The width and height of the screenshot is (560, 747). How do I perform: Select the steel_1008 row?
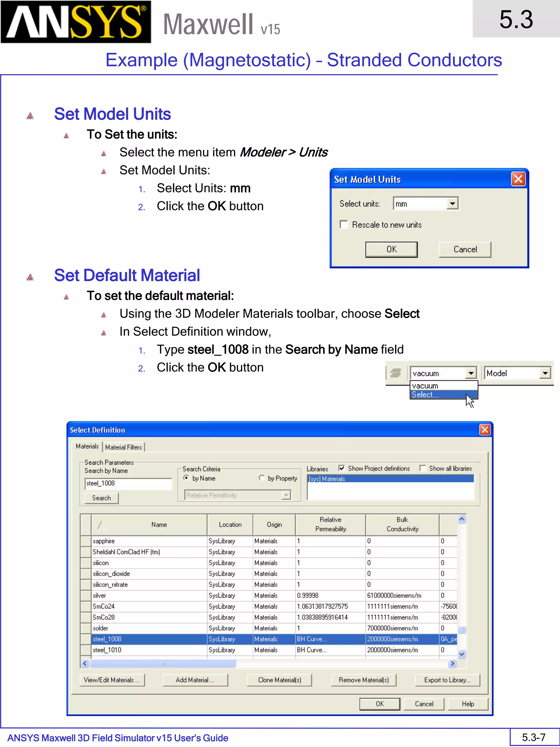pos(269,639)
